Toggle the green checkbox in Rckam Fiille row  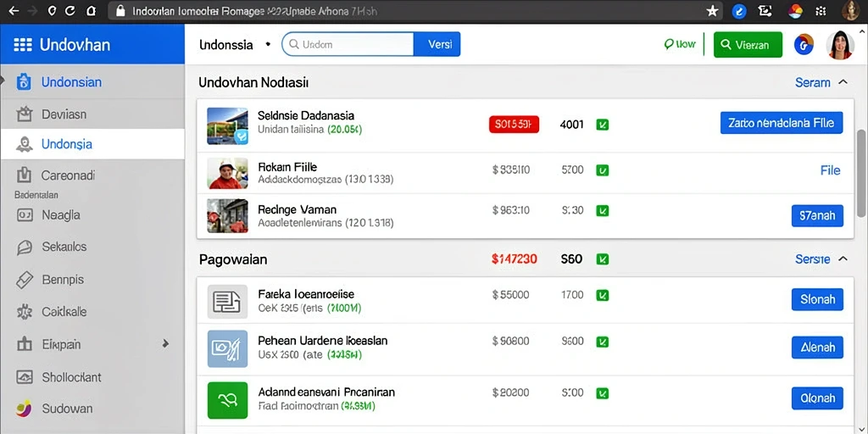point(603,170)
